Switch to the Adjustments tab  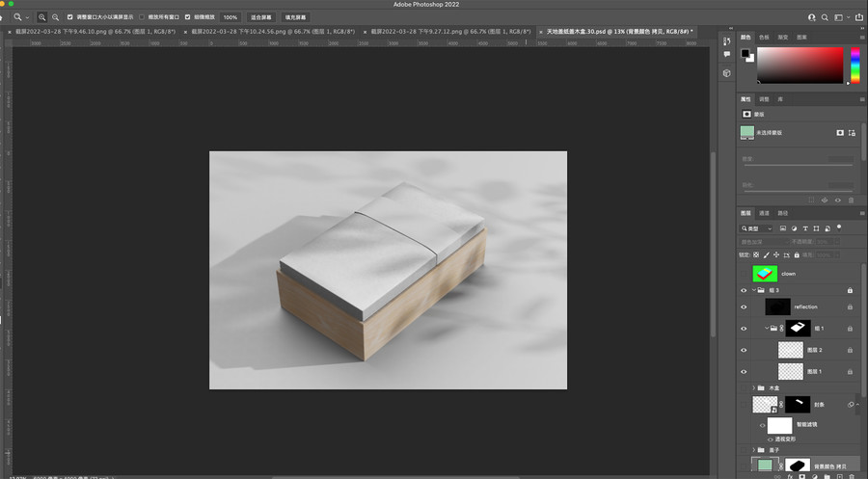point(764,99)
